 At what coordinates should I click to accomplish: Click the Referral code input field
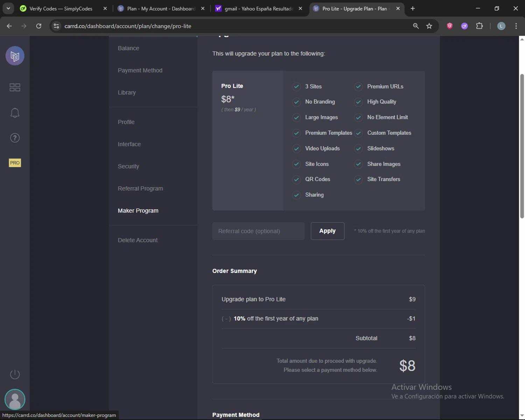[x=258, y=231]
